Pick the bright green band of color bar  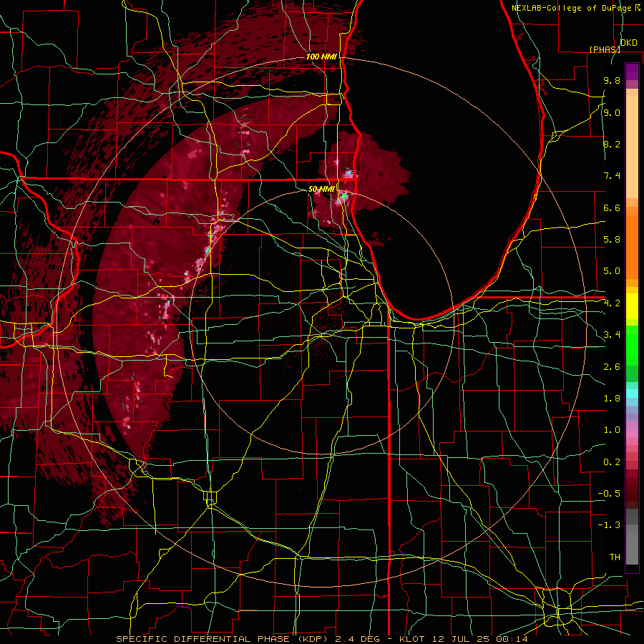pyautogui.click(x=632, y=345)
